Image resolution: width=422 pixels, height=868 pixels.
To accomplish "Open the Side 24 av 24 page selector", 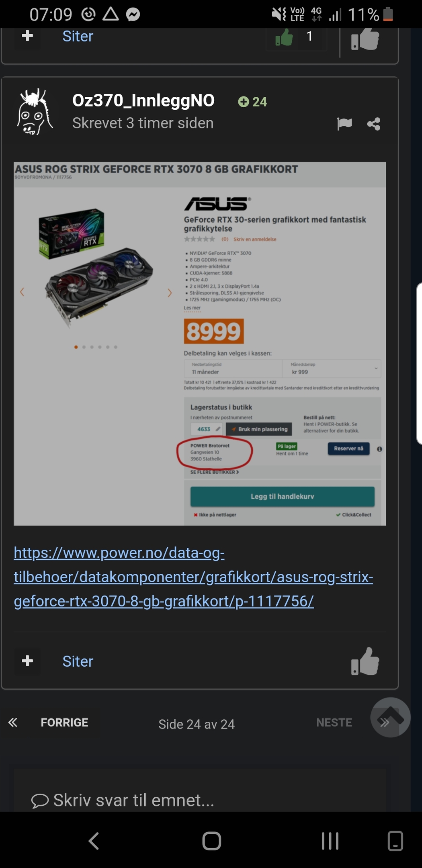I will coord(197,724).
